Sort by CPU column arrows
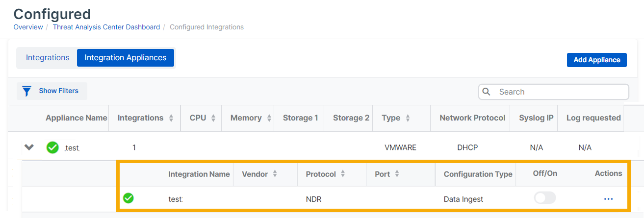 213,118
